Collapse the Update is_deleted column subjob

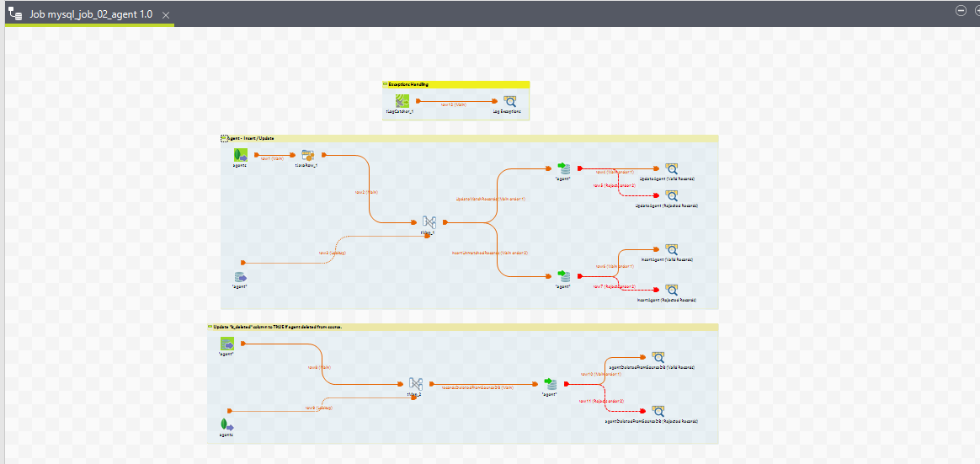click(210, 327)
